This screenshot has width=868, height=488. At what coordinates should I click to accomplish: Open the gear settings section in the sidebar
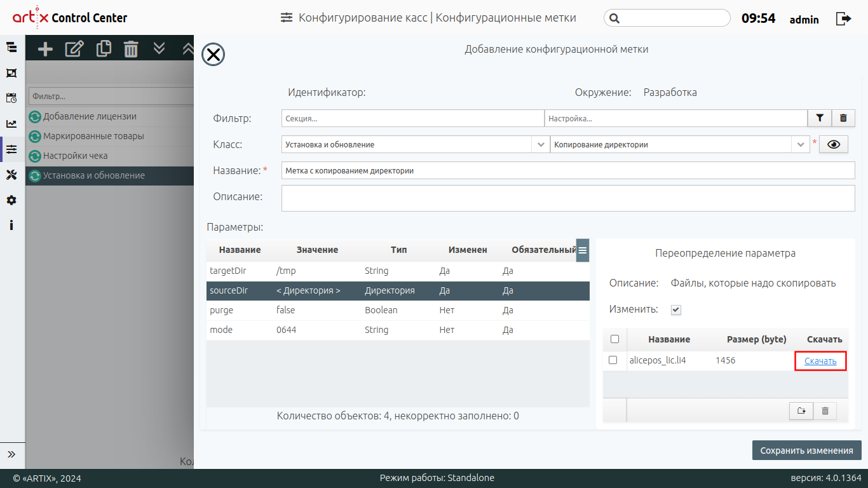point(11,200)
